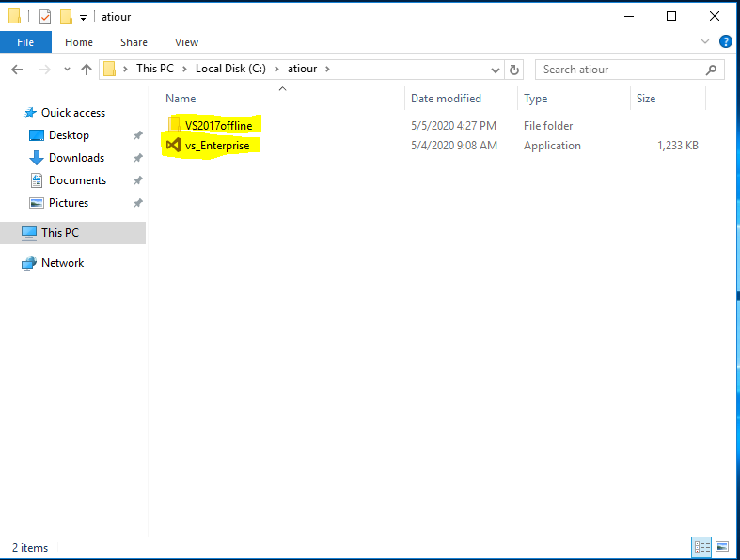Maximize the atiour window
The image size is (740, 560).
[671, 16]
